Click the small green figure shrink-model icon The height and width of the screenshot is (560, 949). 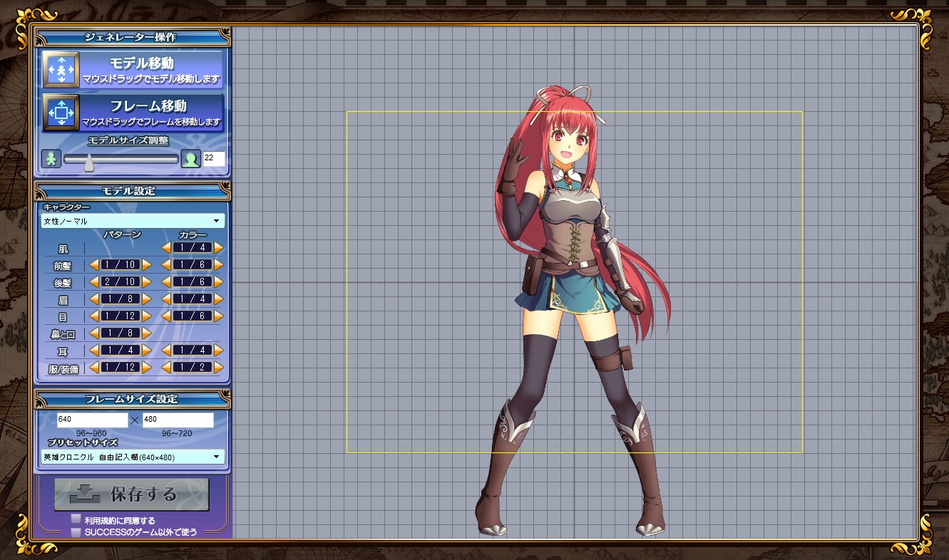[51, 159]
